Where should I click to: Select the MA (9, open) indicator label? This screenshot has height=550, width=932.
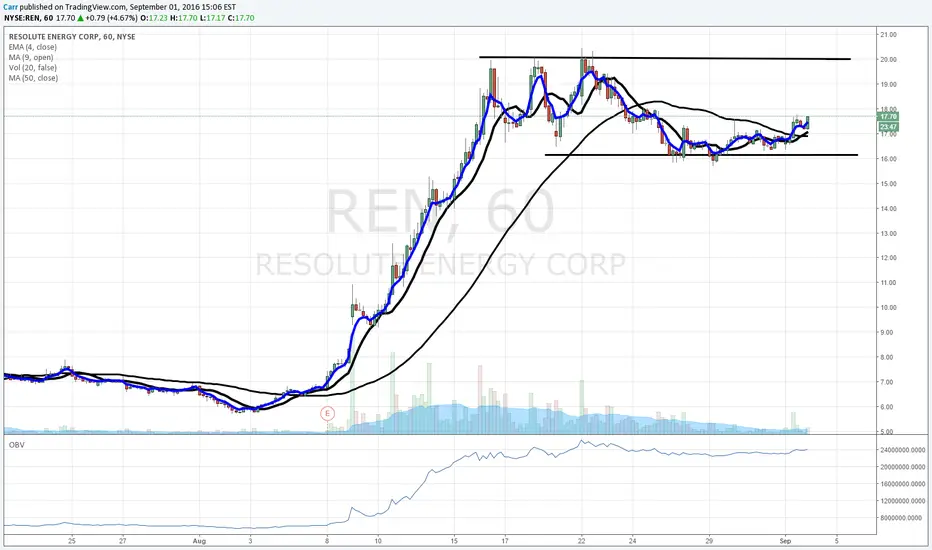click(31, 58)
